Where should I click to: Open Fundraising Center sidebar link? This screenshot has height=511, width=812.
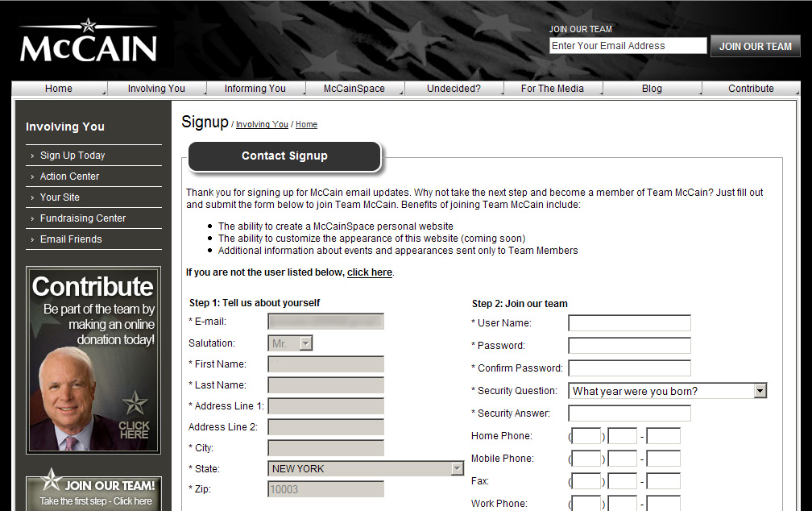pyautogui.click(x=83, y=218)
